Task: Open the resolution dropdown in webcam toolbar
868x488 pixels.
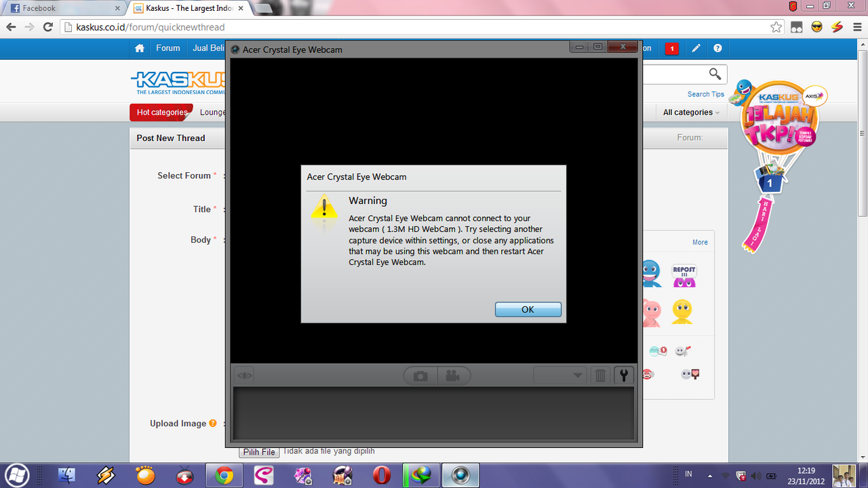Action: pyautogui.click(x=559, y=375)
